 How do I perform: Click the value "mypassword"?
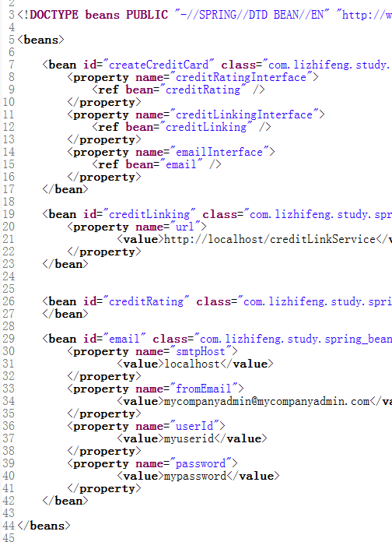pos(195,475)
